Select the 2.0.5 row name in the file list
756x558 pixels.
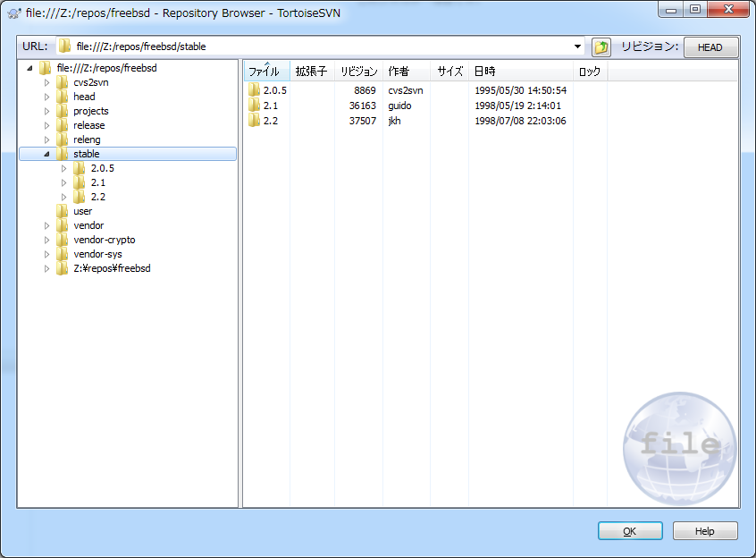click(275, 90)
